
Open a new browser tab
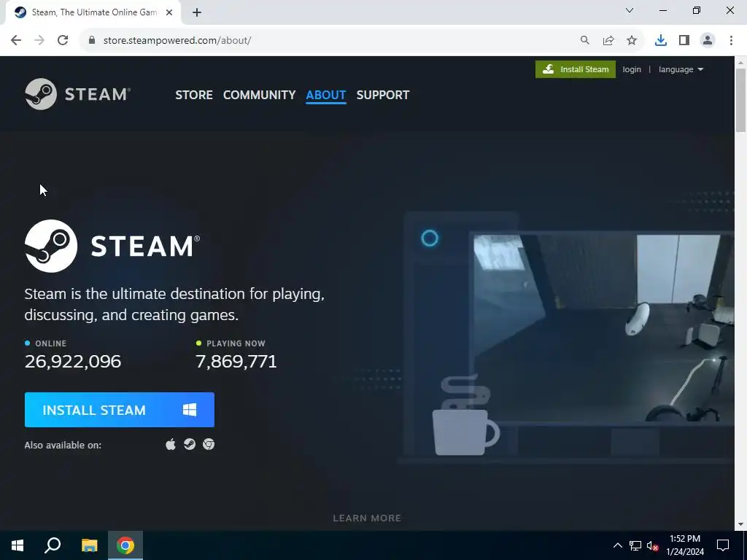197,13
